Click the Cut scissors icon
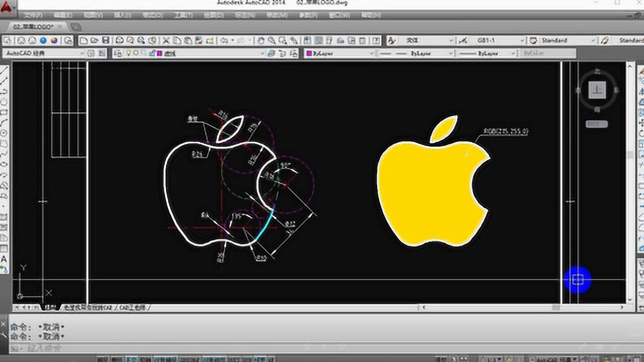644x362 pixels. tap(166, 40)
